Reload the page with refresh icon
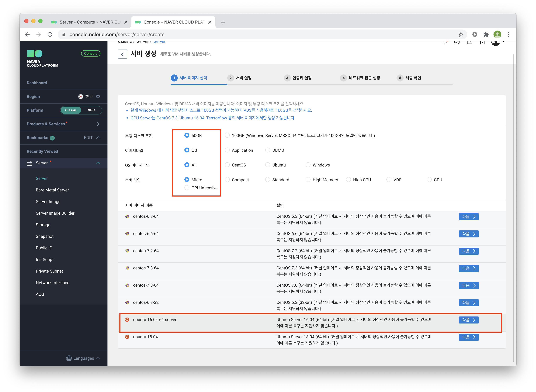The image size is (536, 392). pyautogui.click(x=50, y=34)
